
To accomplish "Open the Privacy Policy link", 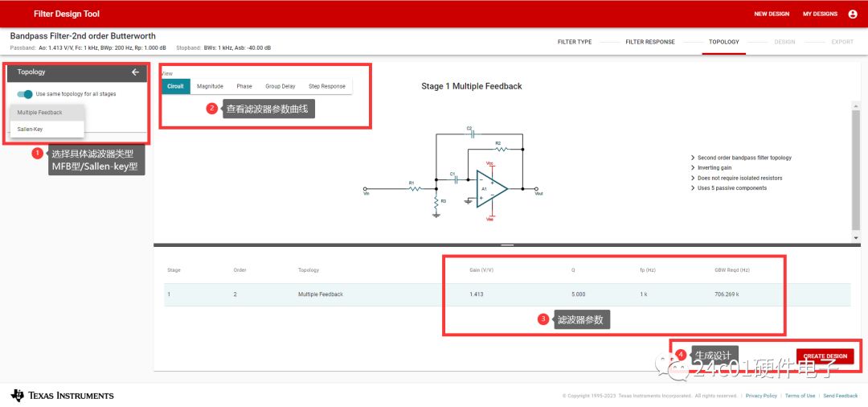I will tap(761, 396).
